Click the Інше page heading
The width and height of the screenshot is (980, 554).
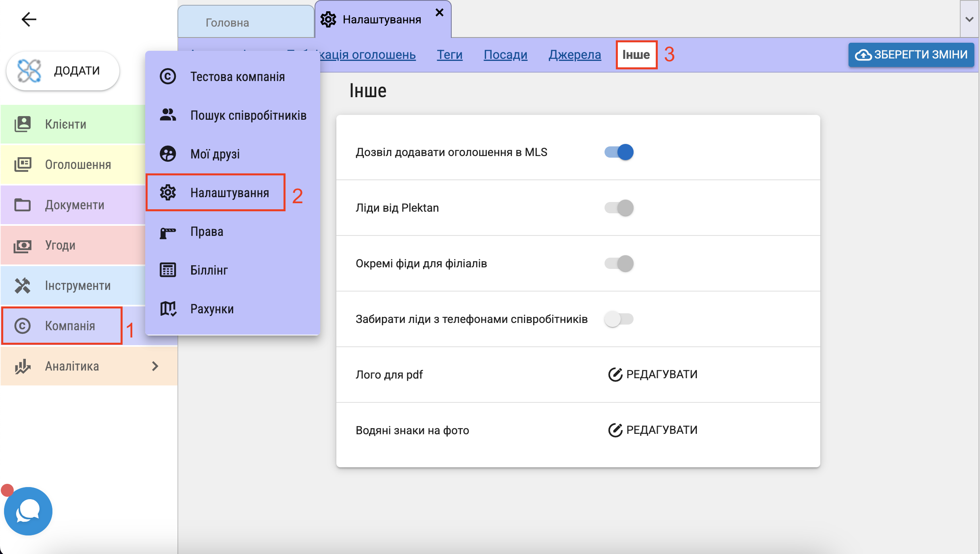[368, 90]
